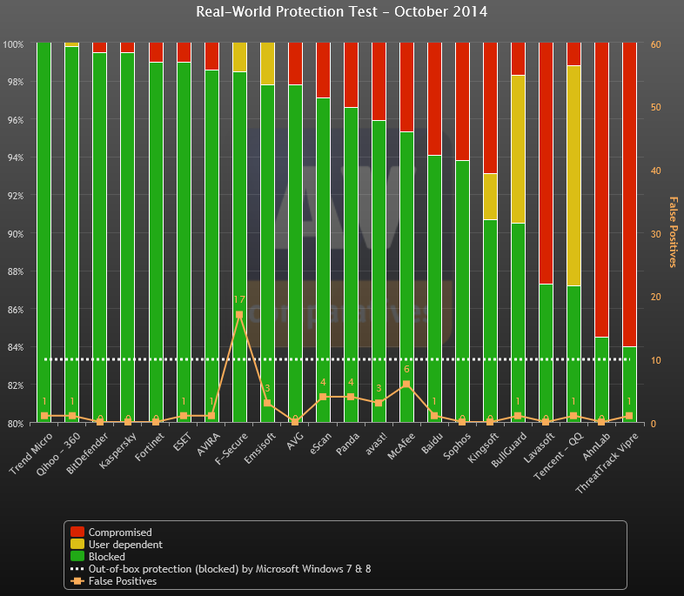Click the yellow user dependent segment of Kingsoft bar
Screen dimensions: 684x596
point(490,196)
